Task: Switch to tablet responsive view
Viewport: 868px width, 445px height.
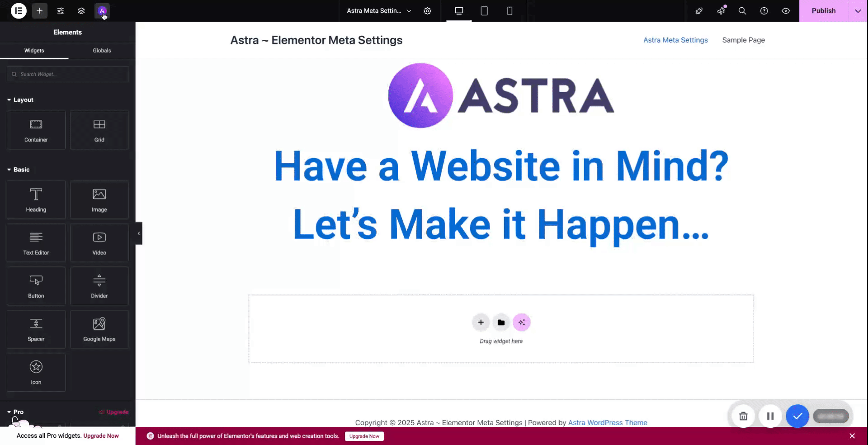Action: pos(484,11)
